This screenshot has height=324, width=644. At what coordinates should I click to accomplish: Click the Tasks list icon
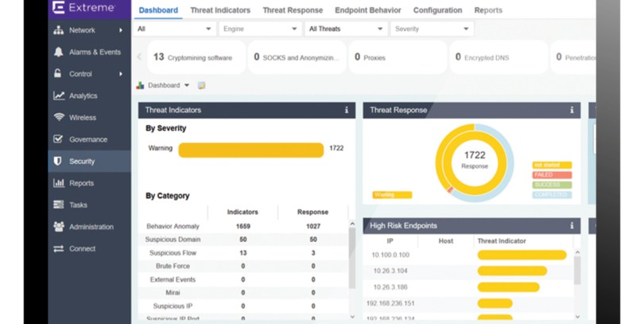point(59,205)
